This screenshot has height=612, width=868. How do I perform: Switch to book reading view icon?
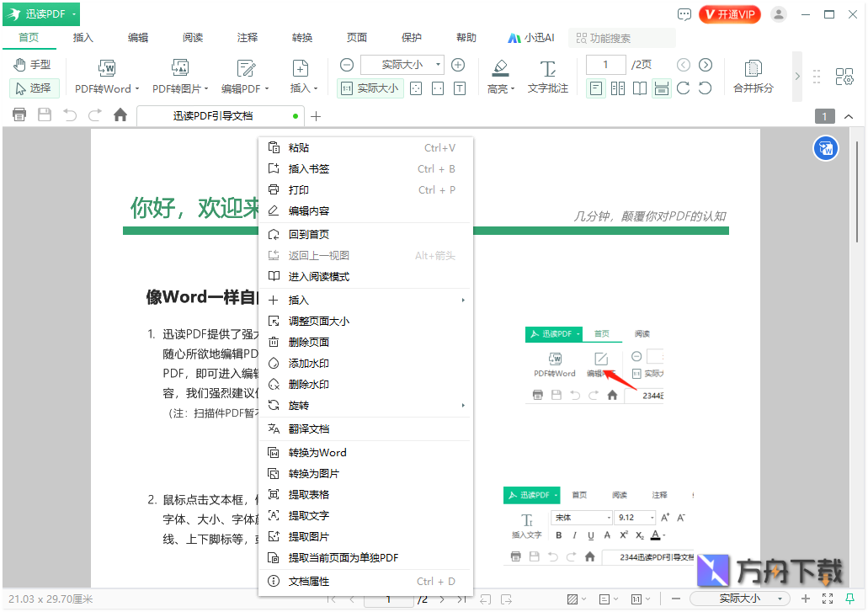point(639,88)
